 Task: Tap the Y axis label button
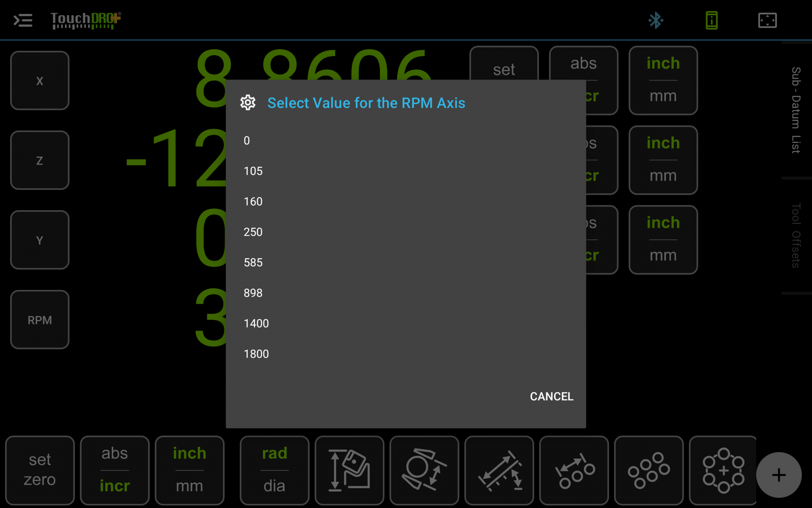pos(40,240)
